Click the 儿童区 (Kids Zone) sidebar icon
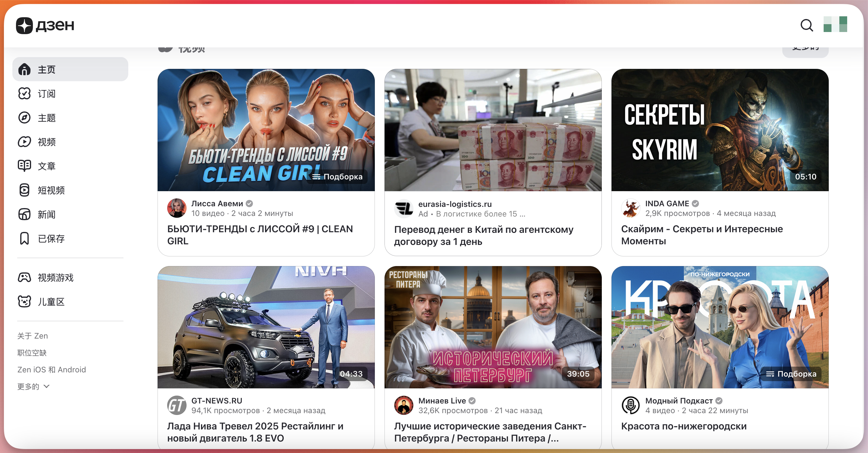Image resolution: width=868 pixels, height=453 pixels. tap(24, 302)
